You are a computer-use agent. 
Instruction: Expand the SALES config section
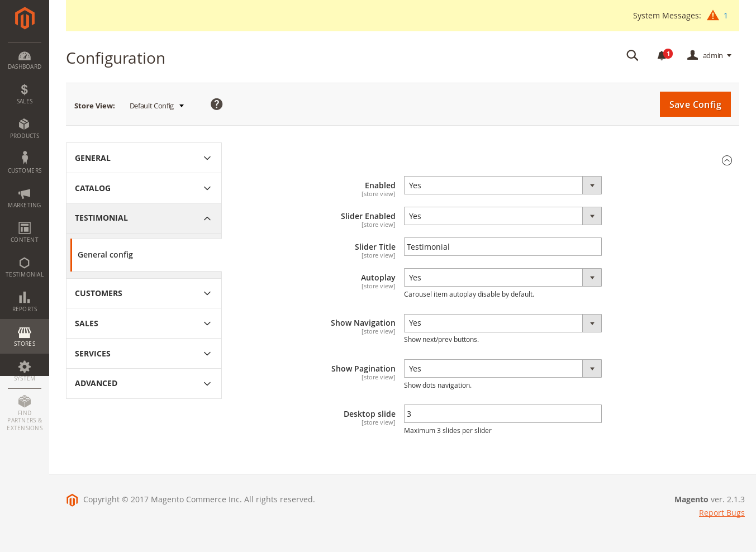[144, 323]
